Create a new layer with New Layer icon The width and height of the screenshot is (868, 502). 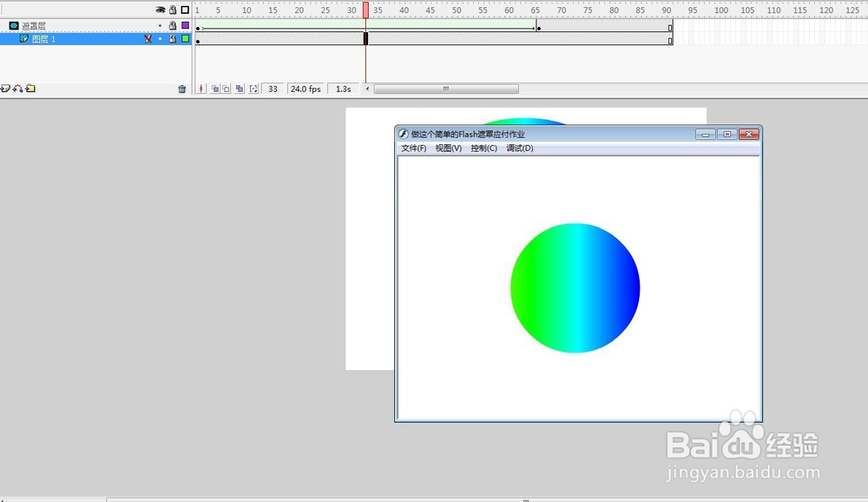tap(5, 89)
